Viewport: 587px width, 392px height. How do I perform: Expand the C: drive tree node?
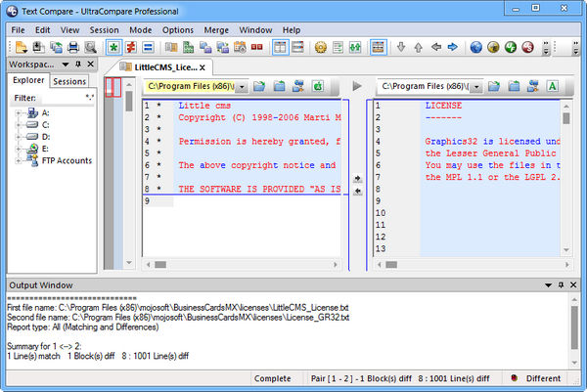(x=20, y=125)
